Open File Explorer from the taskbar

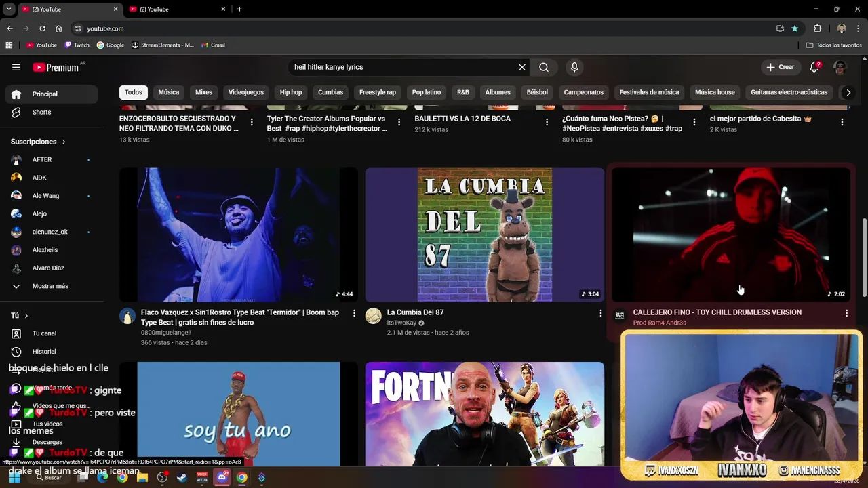point(142,477)
